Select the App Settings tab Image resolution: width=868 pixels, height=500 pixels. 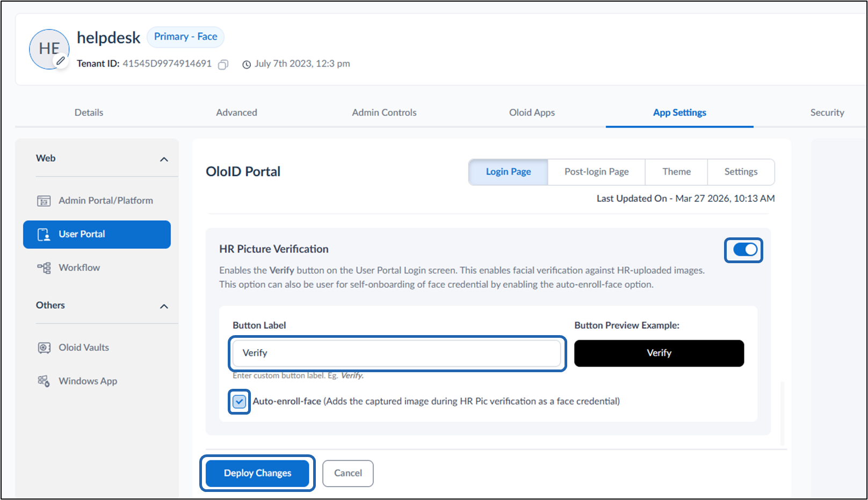[x=679, y=113]
